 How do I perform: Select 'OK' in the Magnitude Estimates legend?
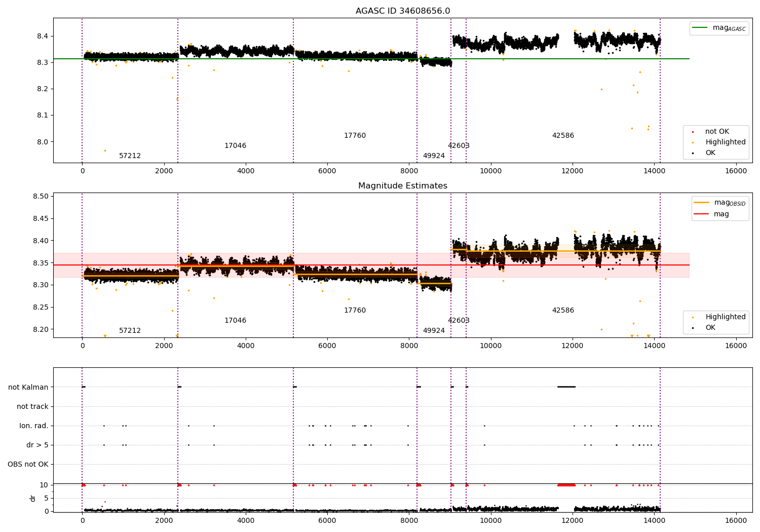[x=710, y=328]
